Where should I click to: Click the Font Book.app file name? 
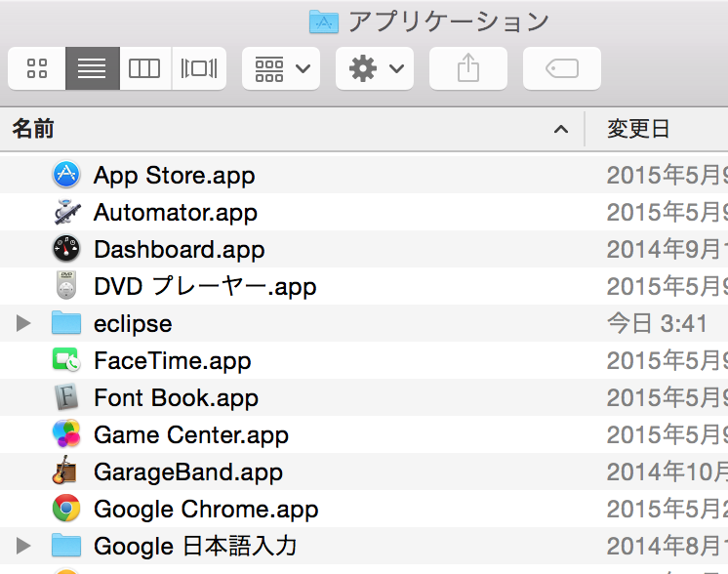click(176, 398)
